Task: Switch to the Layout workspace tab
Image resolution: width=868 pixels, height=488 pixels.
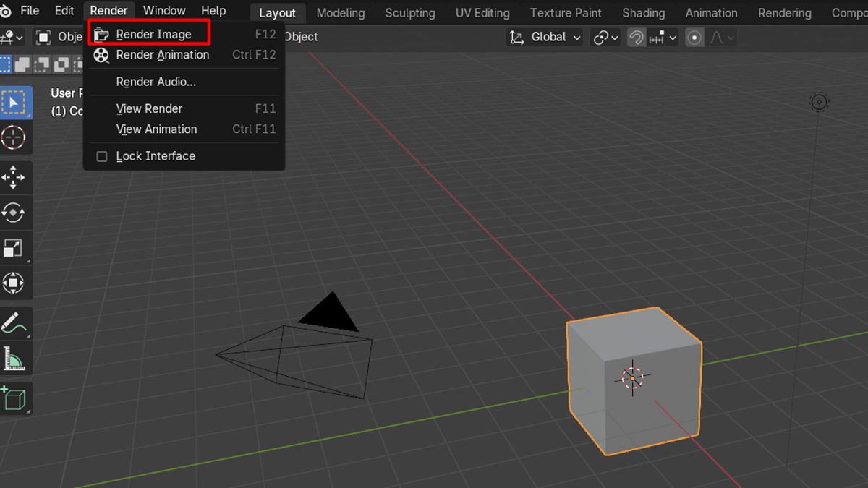Action: pos(277,13)
